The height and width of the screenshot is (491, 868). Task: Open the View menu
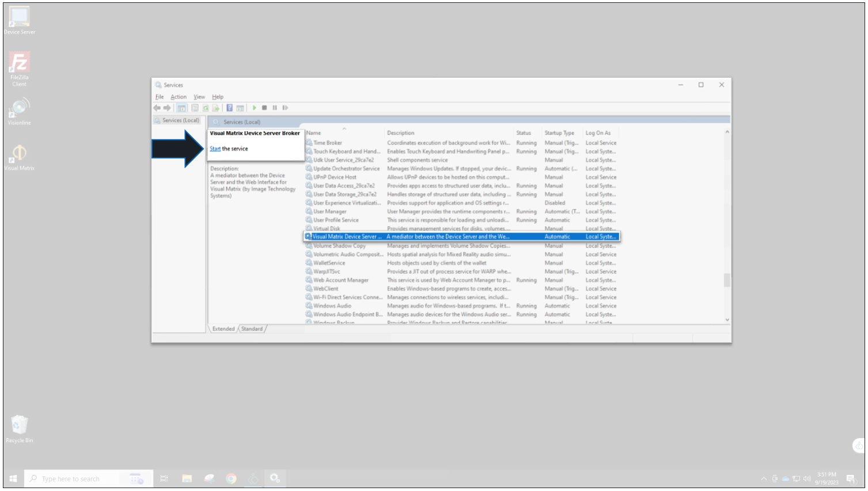199,97
